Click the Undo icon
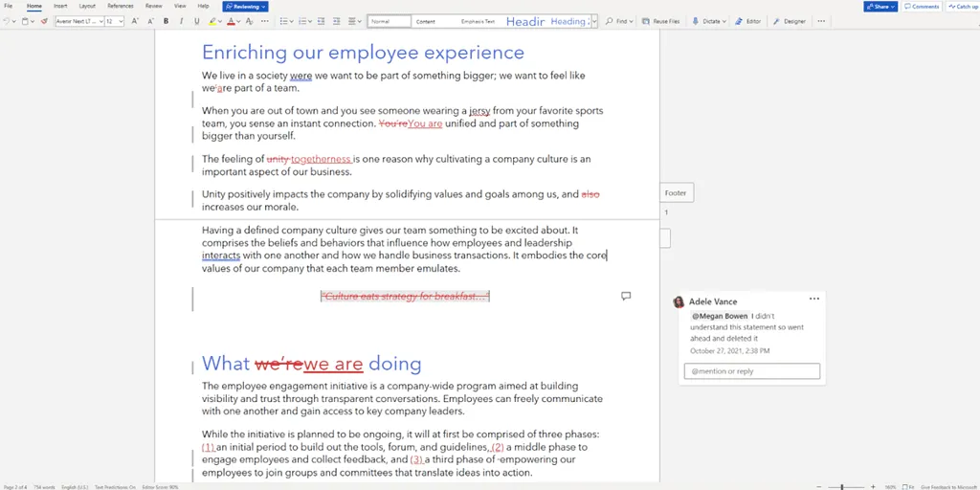Viewport: 980px width, 490px height. 8,21
